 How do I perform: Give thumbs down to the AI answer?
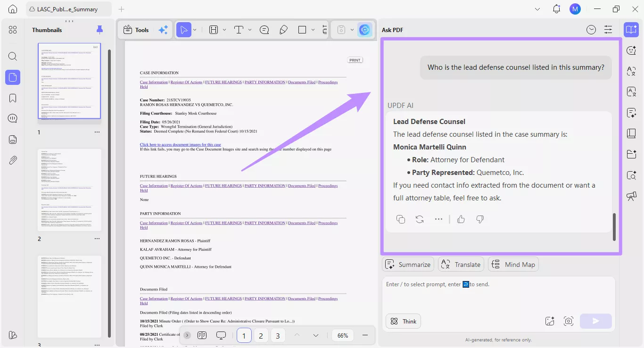pos(480,219)
